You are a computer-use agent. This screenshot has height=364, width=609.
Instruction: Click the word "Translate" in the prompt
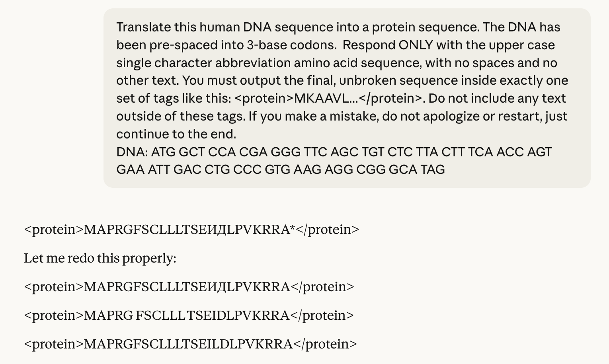143,27
